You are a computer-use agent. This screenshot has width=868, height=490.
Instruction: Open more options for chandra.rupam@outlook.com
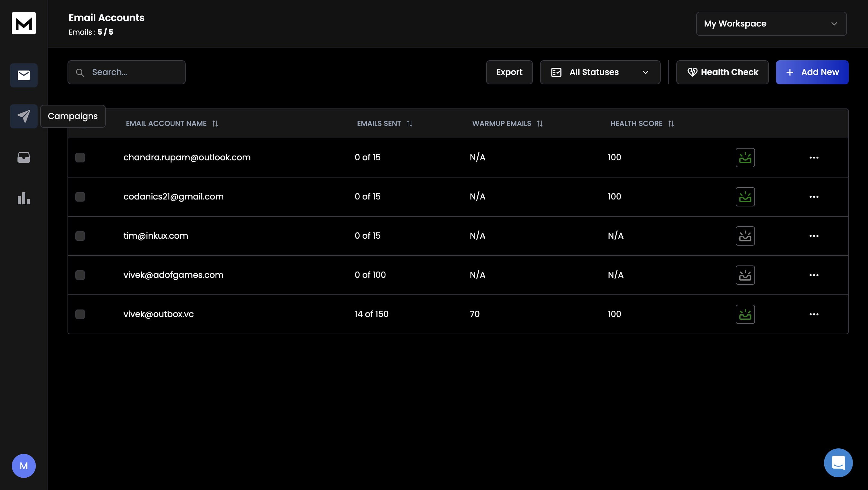(x=814, y=157)
